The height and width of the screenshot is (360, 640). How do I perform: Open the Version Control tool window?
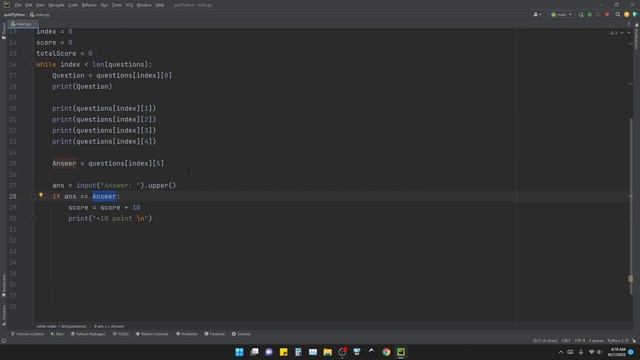27,334
